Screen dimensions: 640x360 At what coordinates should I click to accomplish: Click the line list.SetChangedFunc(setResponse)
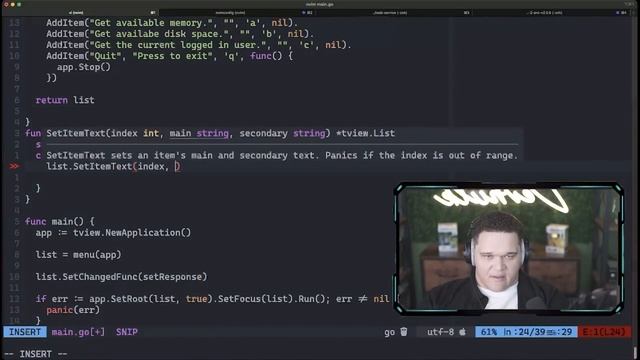pyautogui.click(x=121, y=276)
